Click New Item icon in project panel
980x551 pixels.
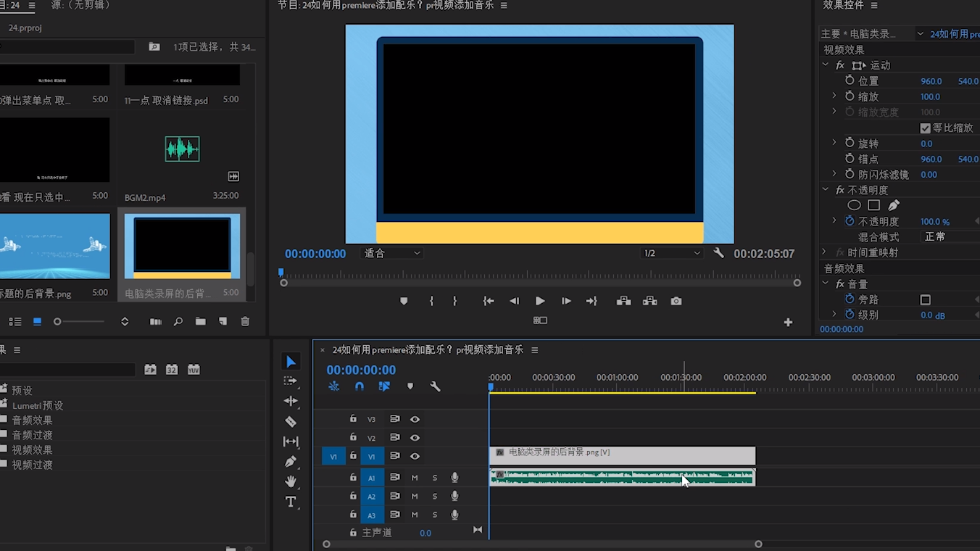[x=223, y=321]
